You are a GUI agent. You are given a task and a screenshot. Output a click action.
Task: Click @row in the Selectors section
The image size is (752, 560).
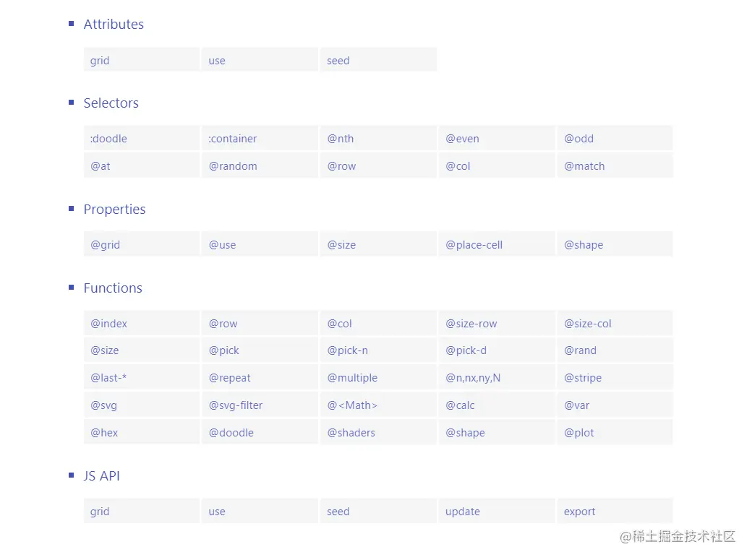pos(378,165)
